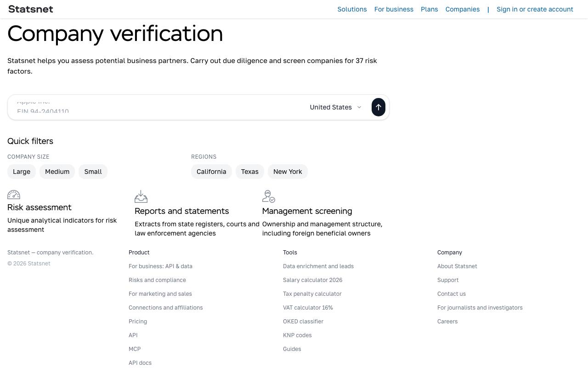Open Salary calculator 2026
588x368 pixels.
click(312, 280)
